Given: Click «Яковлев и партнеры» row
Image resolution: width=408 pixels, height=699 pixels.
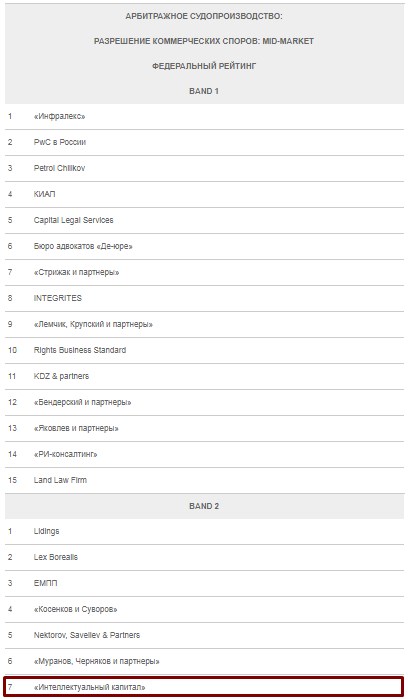Looking at the screenshot, I should click(x=204, y=428).
